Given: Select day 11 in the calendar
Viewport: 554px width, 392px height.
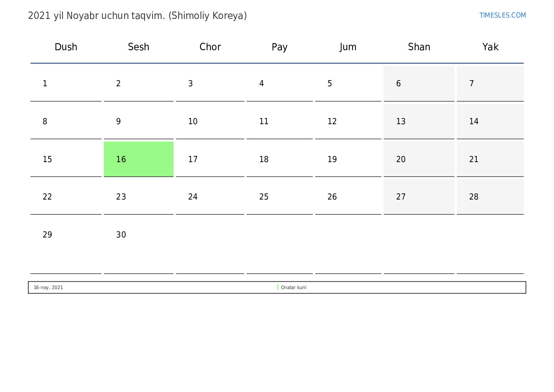Looking at the screenshot, I should pos(280,122).
